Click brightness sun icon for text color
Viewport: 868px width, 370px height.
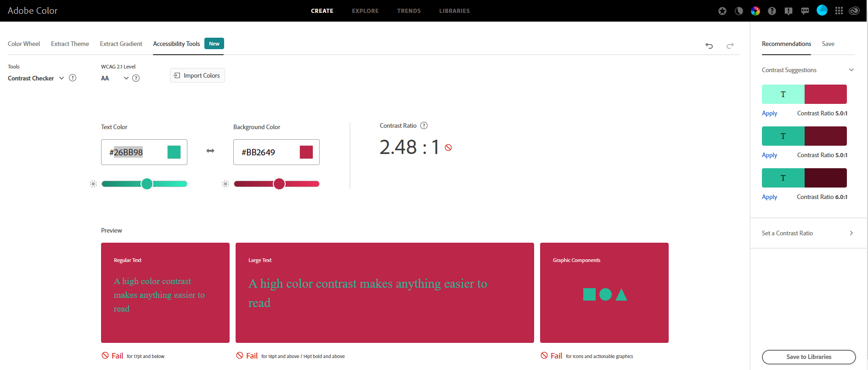tap(93, 184)
